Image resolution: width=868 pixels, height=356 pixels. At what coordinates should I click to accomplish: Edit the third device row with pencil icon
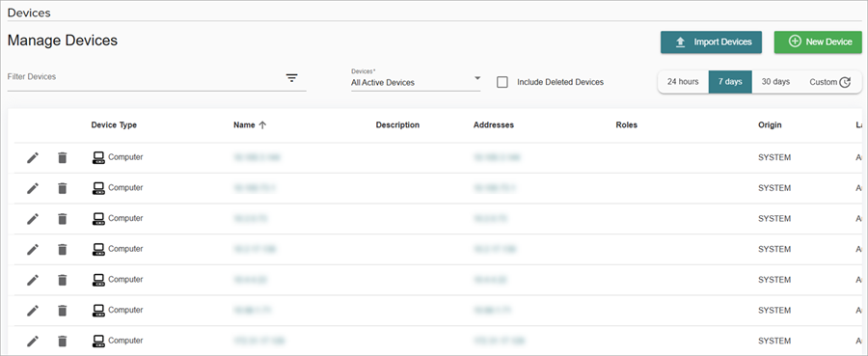click(x=33, y=219)
